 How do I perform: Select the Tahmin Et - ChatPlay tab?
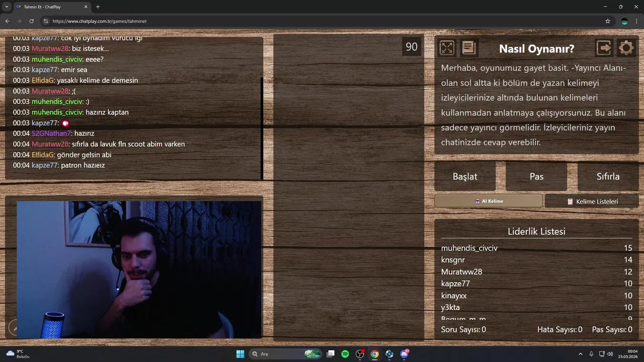click(52, 7)
